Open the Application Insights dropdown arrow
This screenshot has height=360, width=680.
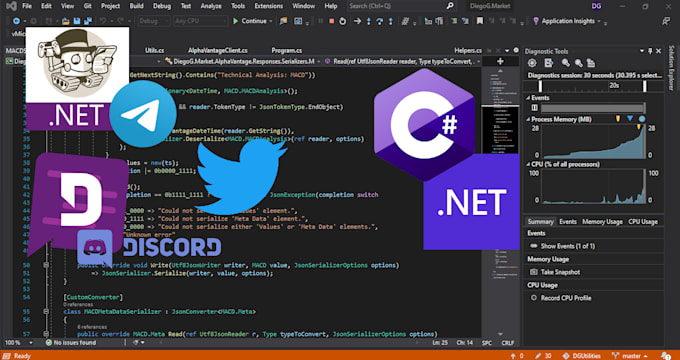[x=599, y=21]
